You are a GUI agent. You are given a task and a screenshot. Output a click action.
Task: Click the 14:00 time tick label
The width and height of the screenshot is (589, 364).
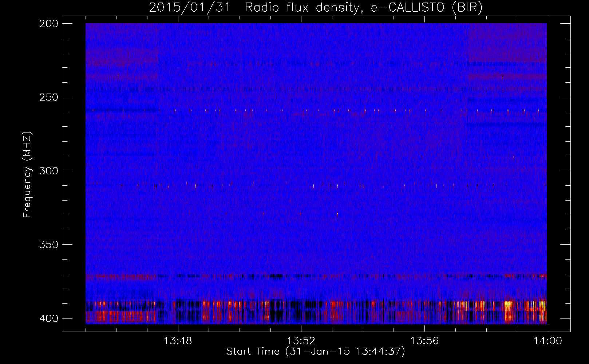[x=548, y=341]
